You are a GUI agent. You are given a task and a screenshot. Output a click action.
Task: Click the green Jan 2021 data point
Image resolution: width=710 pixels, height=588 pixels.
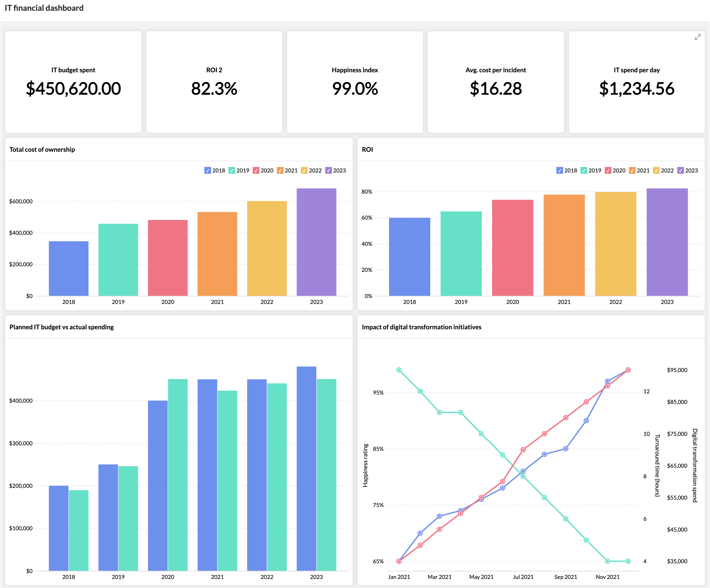point(399,370)
